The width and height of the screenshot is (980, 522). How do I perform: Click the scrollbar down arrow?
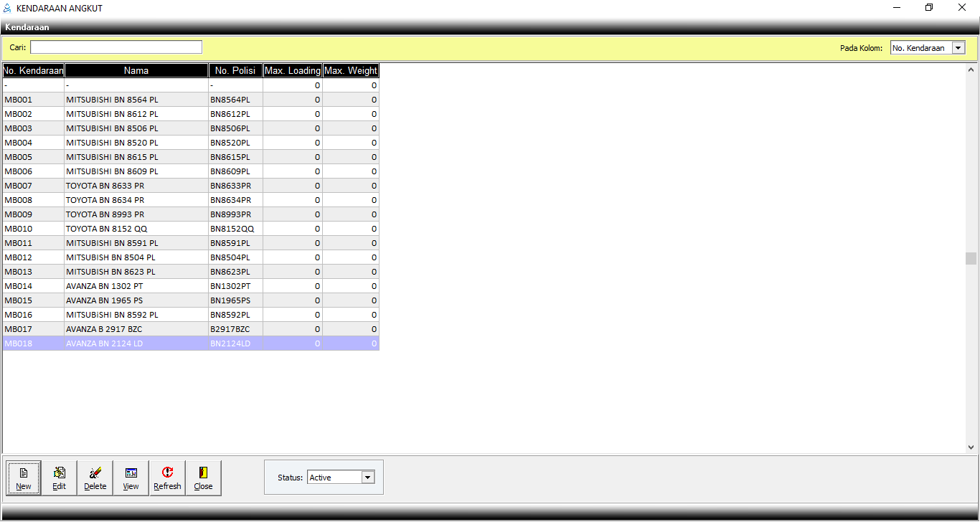pos(971,447)
